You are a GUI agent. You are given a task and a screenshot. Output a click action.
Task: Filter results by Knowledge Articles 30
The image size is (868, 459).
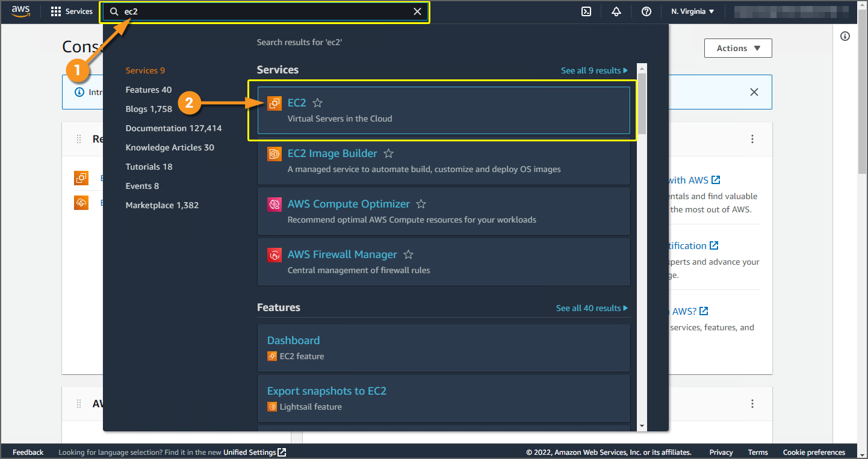pos(170,147)
